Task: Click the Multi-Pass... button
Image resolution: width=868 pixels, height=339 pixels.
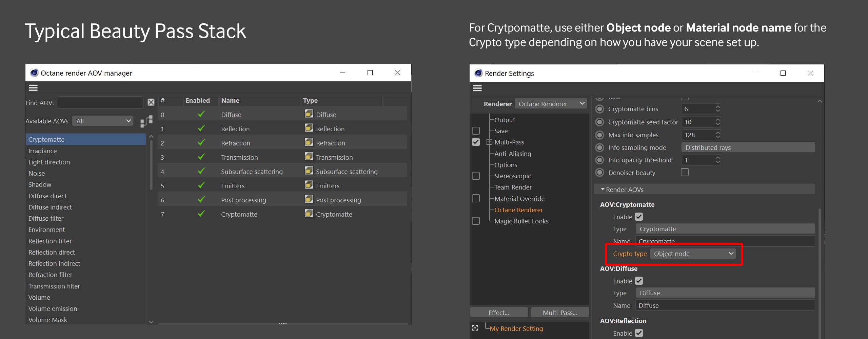Action: (x=559, y=313)
